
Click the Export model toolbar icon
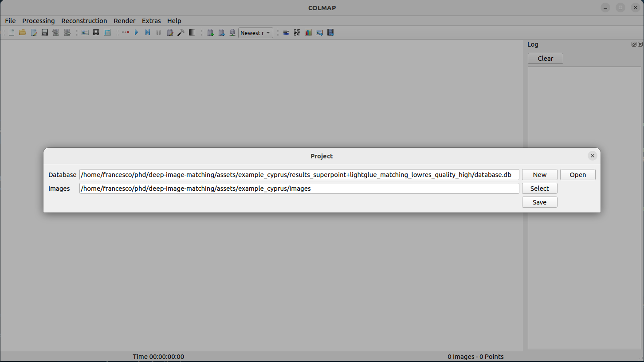pos(67,32)
